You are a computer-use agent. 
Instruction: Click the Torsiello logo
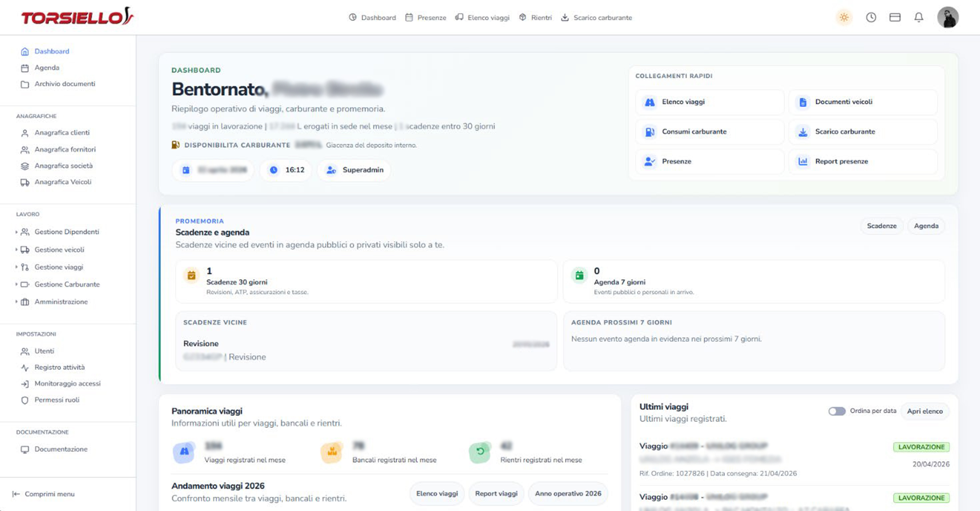pos(77,17)
